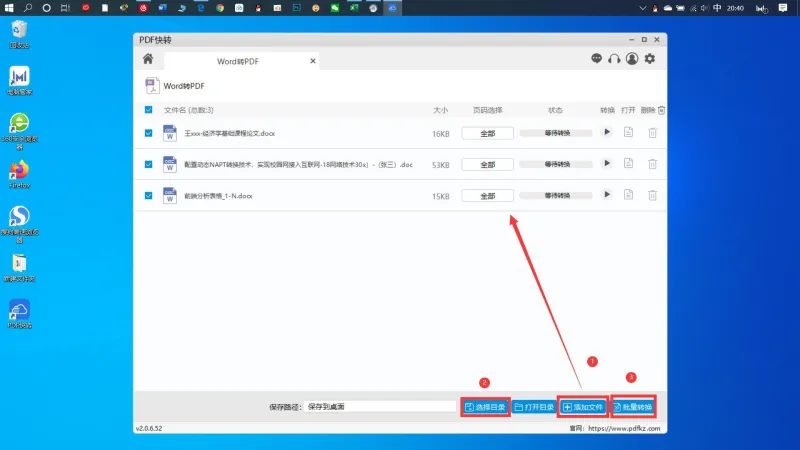The width and height of the screenshot is (800, 450).
Task: Switch the 中 input method indicator
Action: click(x=717, y=8)
